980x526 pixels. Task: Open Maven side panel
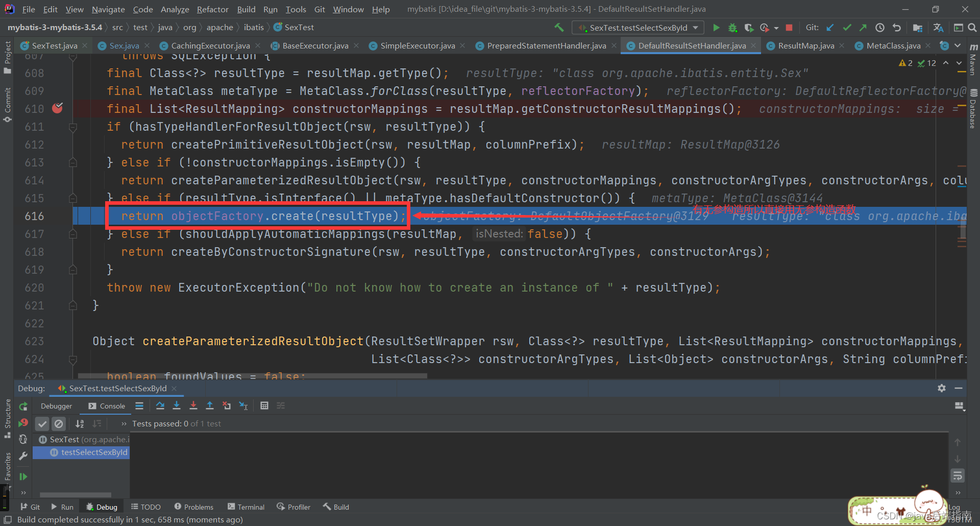(x=973, y=60)
